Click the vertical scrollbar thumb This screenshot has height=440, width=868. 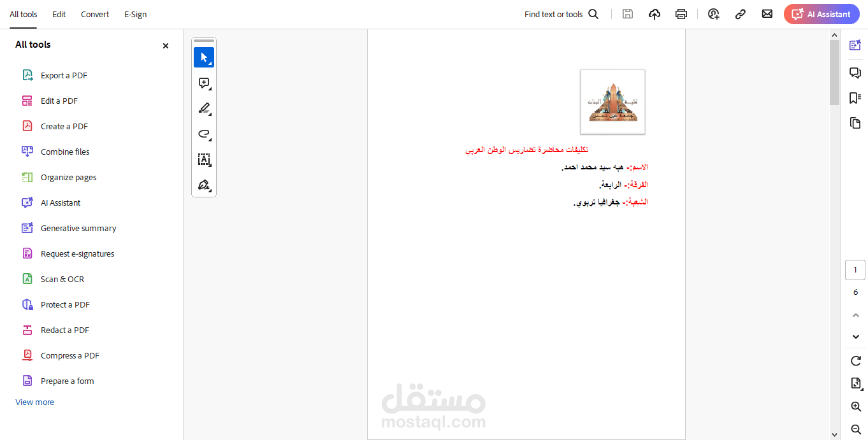(x=835, y=73)
